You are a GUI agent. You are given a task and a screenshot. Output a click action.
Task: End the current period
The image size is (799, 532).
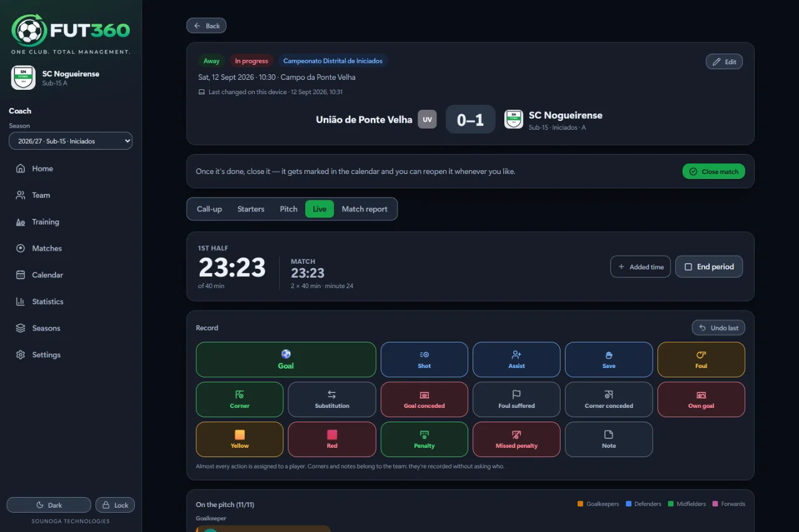coord(709,267)
